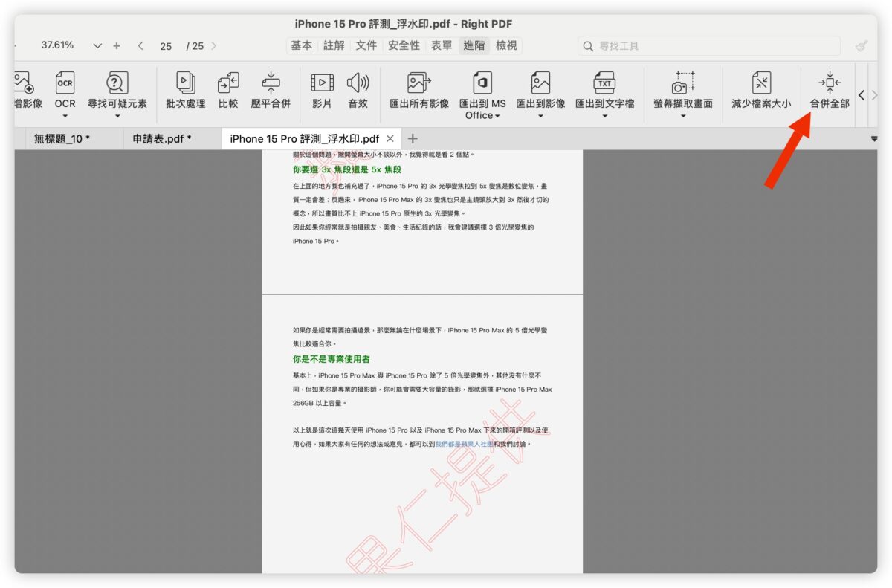Viewport: 892px width, 588px height.
Task: Switch to the 表單 tab
Action: [x=442, y=45]
